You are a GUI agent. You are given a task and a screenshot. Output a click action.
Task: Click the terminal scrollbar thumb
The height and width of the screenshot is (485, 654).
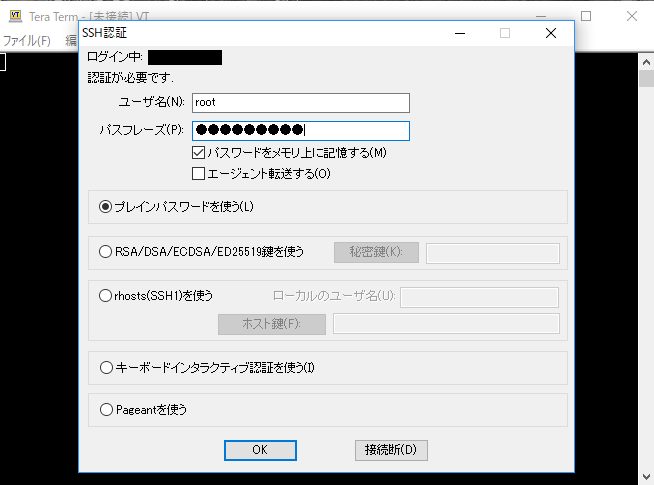pyautogui.click(x=646, y=78)
